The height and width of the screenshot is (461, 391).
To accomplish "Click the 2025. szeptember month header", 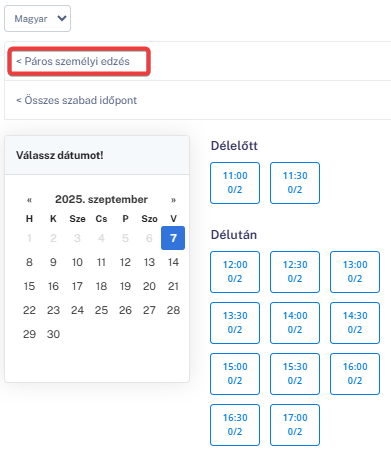I will (101, 199).
